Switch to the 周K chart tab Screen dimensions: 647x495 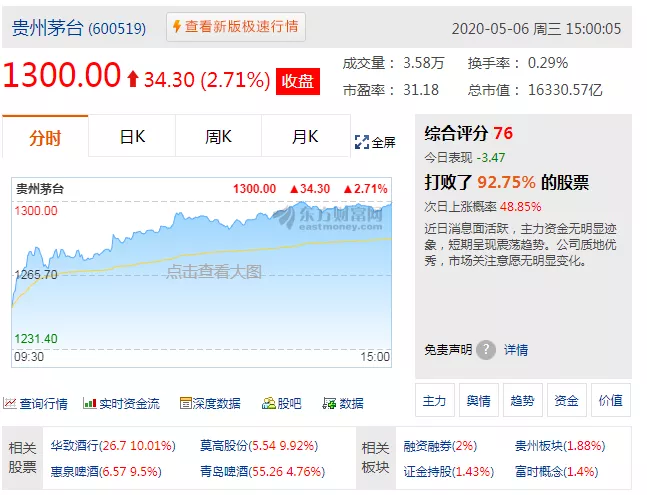(x=218, y=137)
